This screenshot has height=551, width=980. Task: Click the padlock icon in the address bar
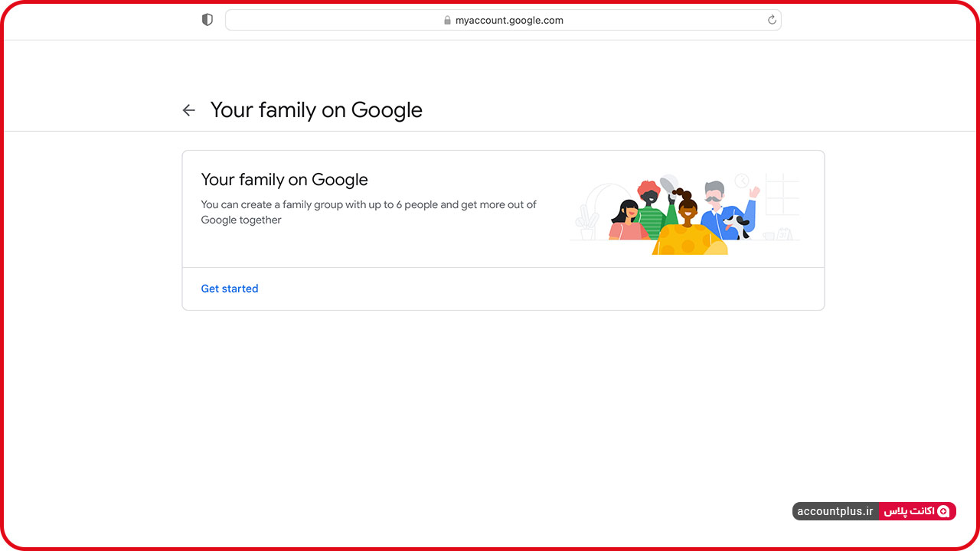pos(447,21)
